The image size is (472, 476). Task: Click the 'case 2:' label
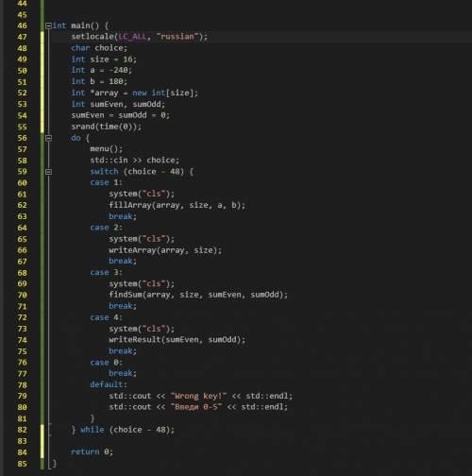pos(106,228)
